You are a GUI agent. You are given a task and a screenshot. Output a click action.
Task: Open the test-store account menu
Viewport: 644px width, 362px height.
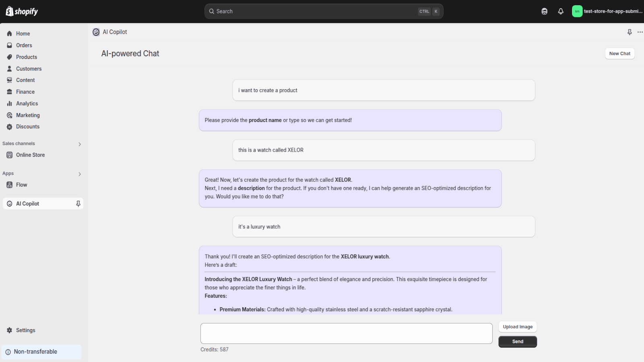(607, 11)
